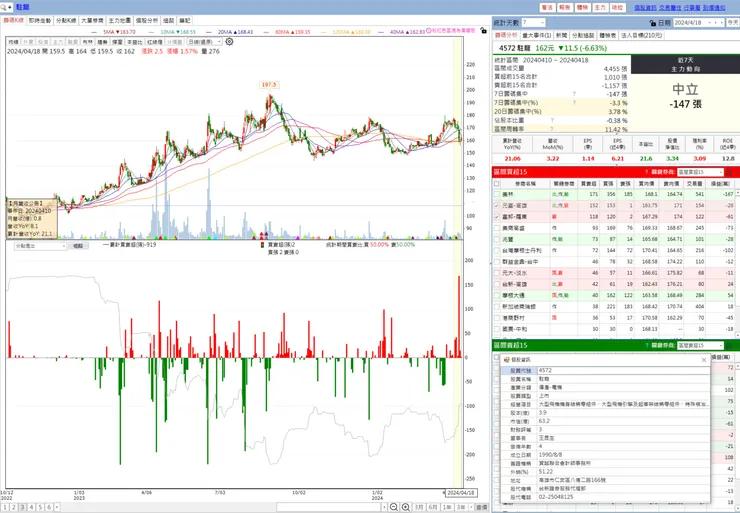Viewport: 740px width, 513px height.
Task: Tick the 台灣摩根士丹利 broker checkbox
Action: click(x=496, y=251)
